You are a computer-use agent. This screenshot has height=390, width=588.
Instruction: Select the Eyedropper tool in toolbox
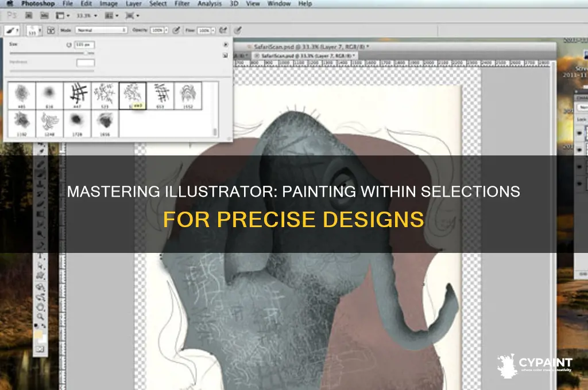point(40,150)
